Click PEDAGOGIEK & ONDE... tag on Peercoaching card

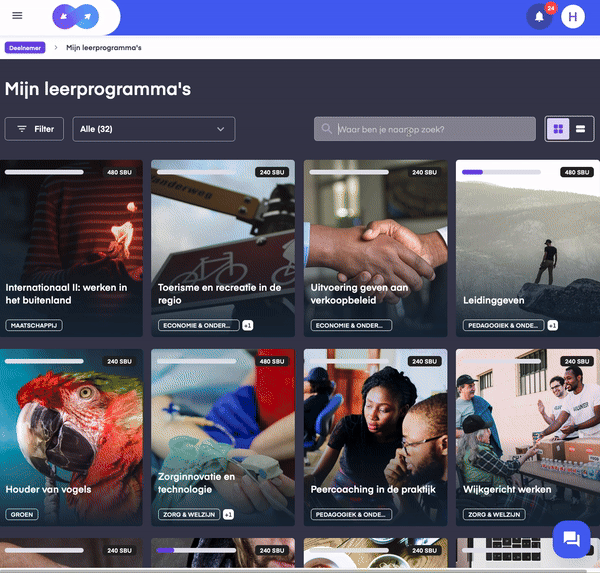pos(351,514)
